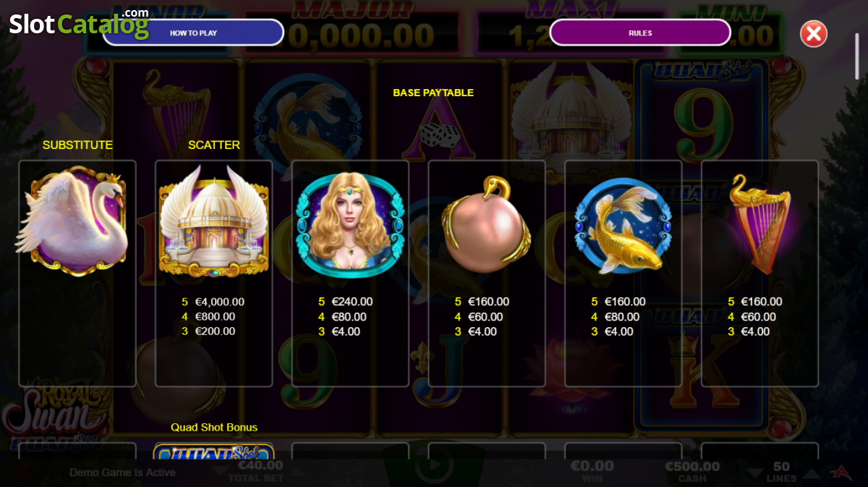Click the Demo Game Is Active notice
The width and height of the screenshot is (868, 487).
(x=122, y=473)
